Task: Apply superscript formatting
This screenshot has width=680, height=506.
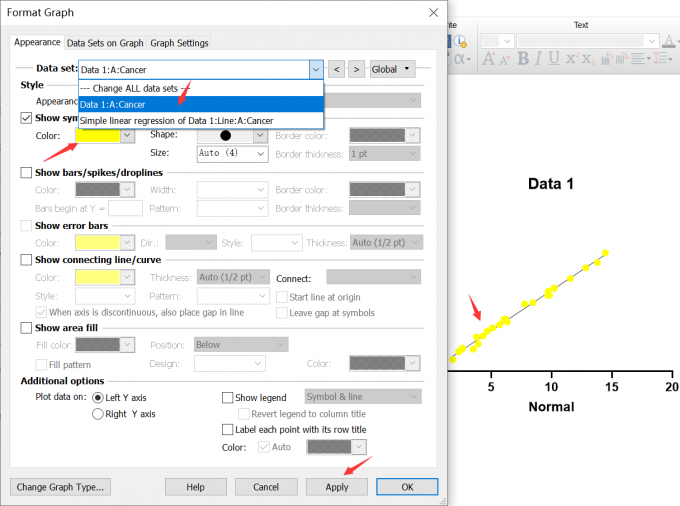Action: click(571, 58)
